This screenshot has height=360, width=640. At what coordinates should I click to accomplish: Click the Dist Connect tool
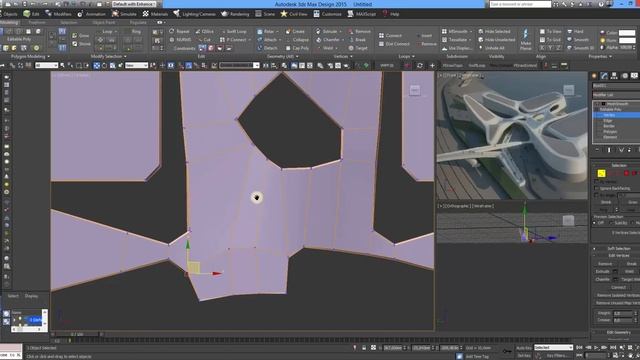tap(393, 44)
